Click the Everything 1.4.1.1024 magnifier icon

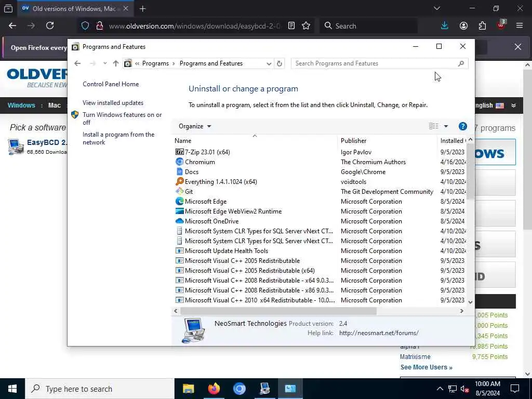point(179,181)
